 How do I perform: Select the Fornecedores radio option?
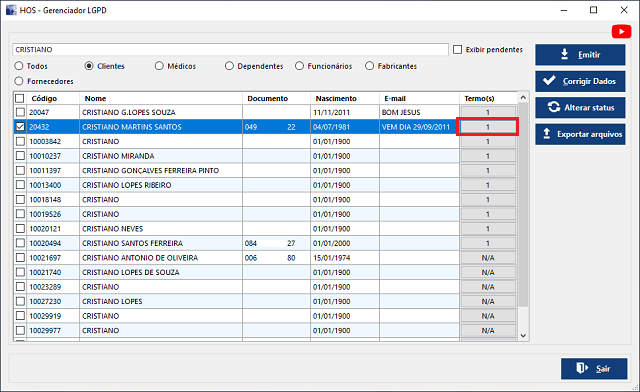pyautogui.click(x=19, y=81)
